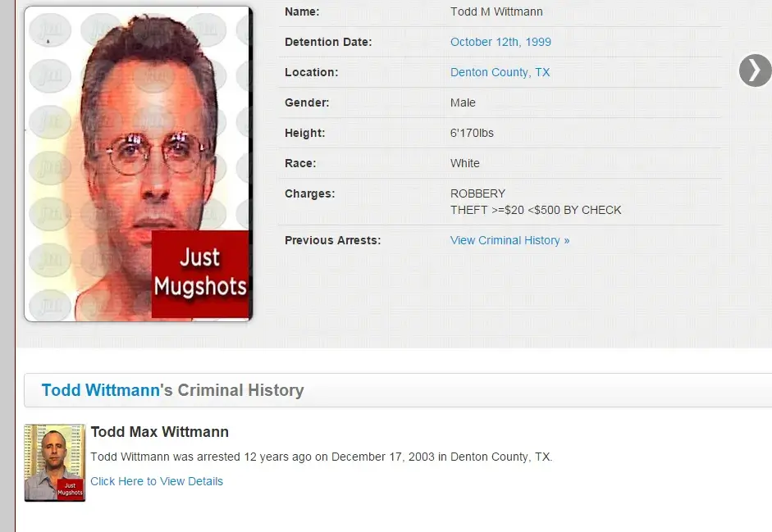
Task: Select the THEFT BY CHECK charge line
Action: (536, 210)
